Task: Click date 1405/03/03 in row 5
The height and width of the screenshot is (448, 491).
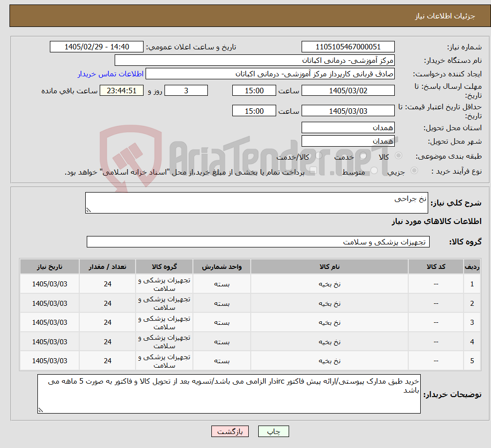Action: (x=49, y=361)
